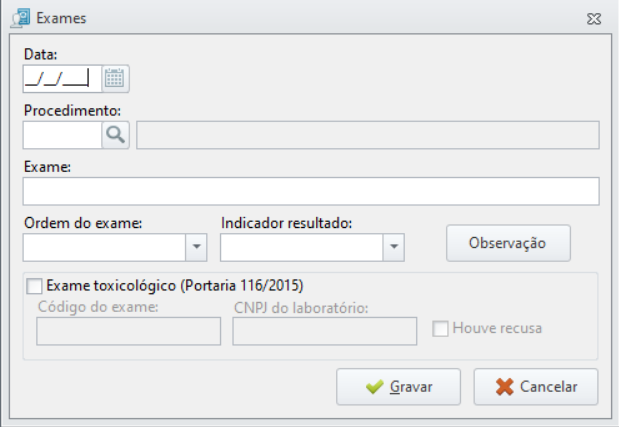Focus the Data date input field
619x427 pixels.
62,79
